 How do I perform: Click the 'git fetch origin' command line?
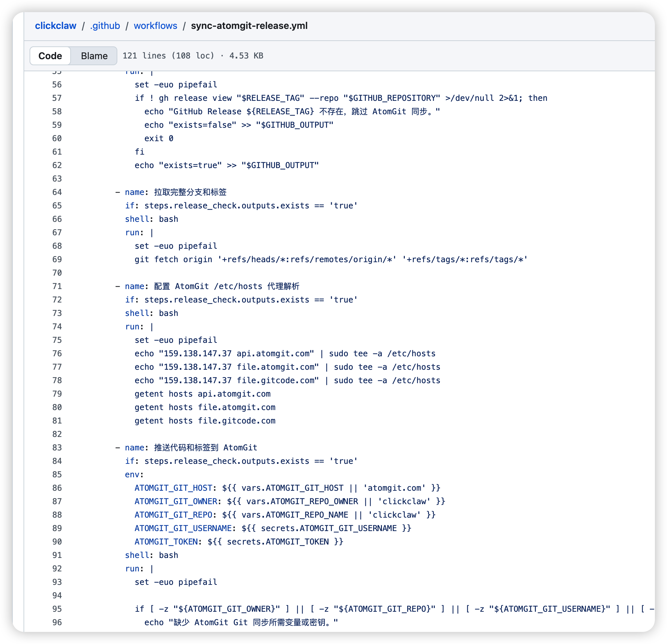point(331,259)
